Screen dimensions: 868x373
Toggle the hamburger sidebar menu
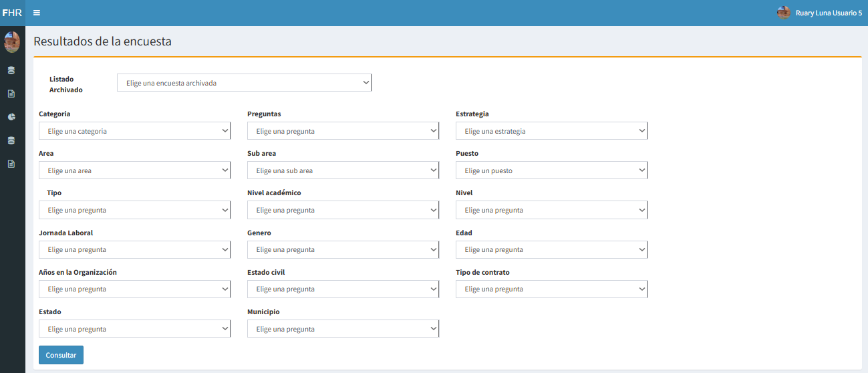coord(37,13)
